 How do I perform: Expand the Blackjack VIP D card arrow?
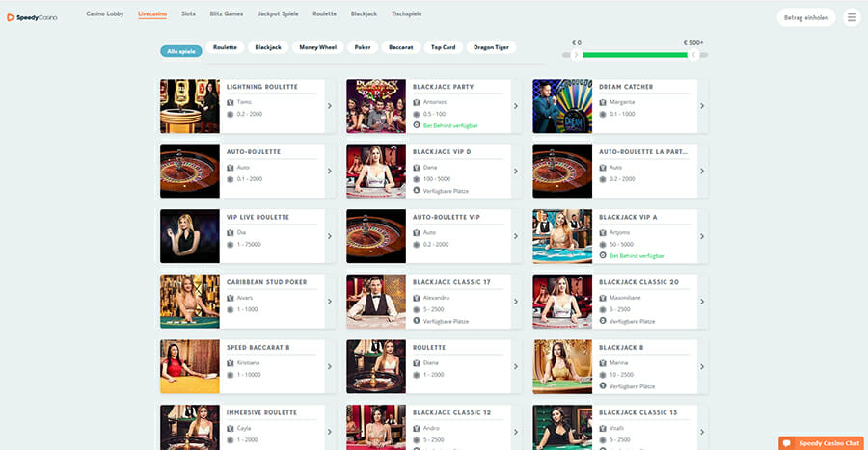pos(516,172)
